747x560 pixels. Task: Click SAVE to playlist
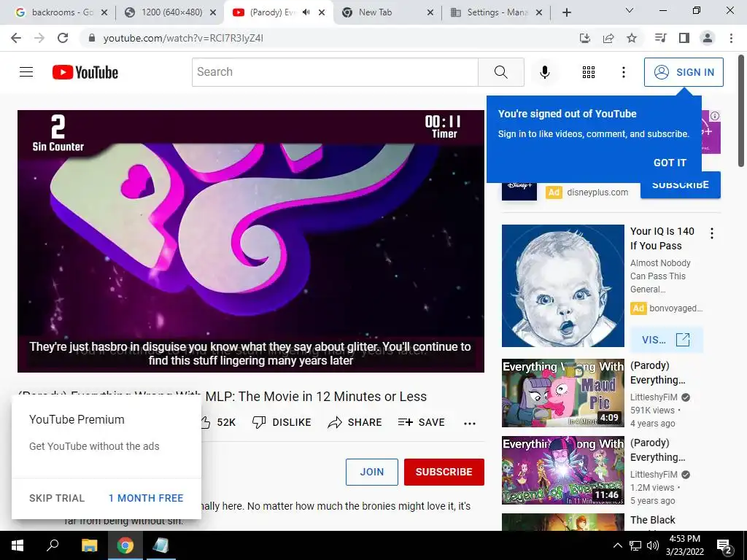(x=421, y=422)
